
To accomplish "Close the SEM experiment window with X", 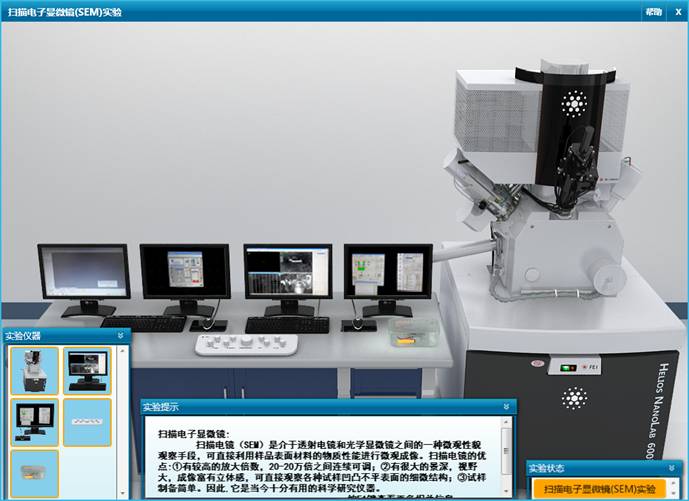I will 677,11.
